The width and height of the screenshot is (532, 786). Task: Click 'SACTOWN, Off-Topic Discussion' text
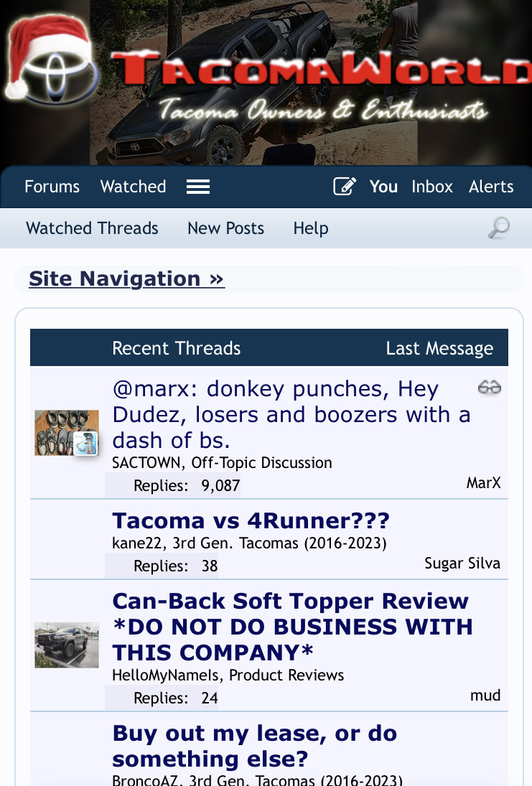click(222, 463)
